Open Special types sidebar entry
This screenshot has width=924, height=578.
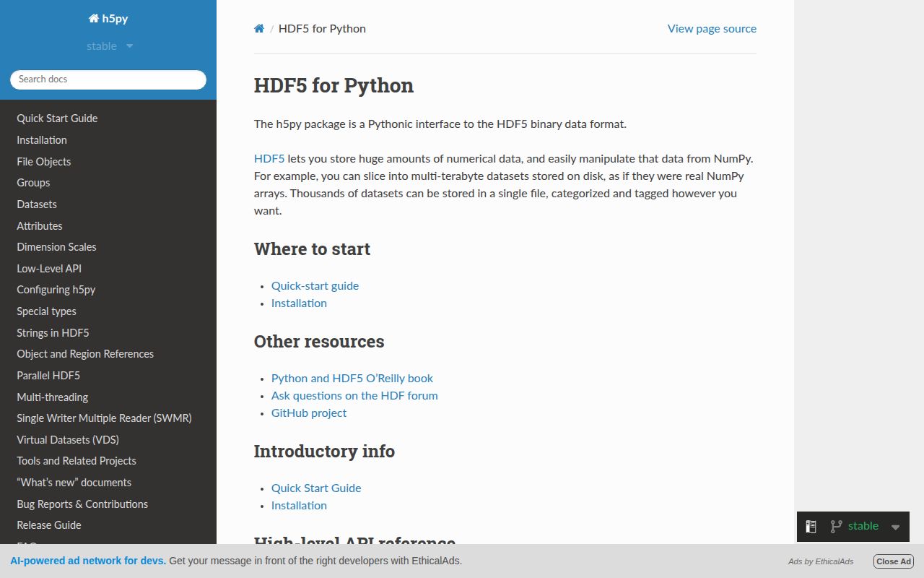coord(46,311)
